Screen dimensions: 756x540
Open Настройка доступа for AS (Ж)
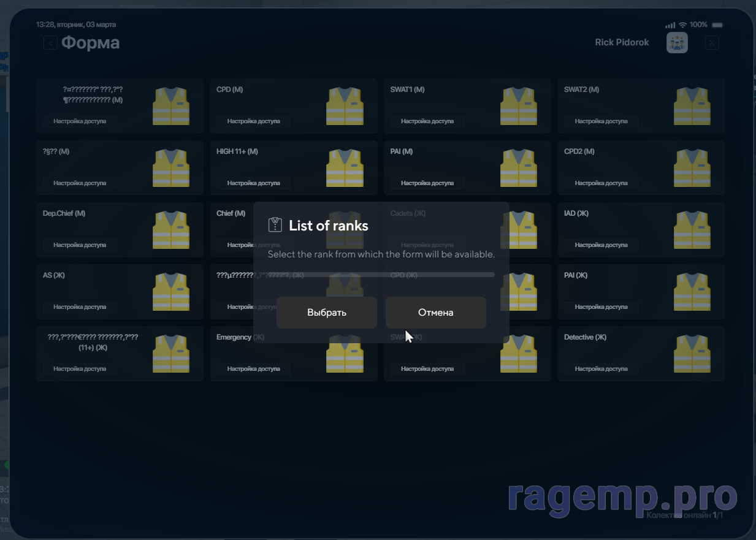click(80, 307)
